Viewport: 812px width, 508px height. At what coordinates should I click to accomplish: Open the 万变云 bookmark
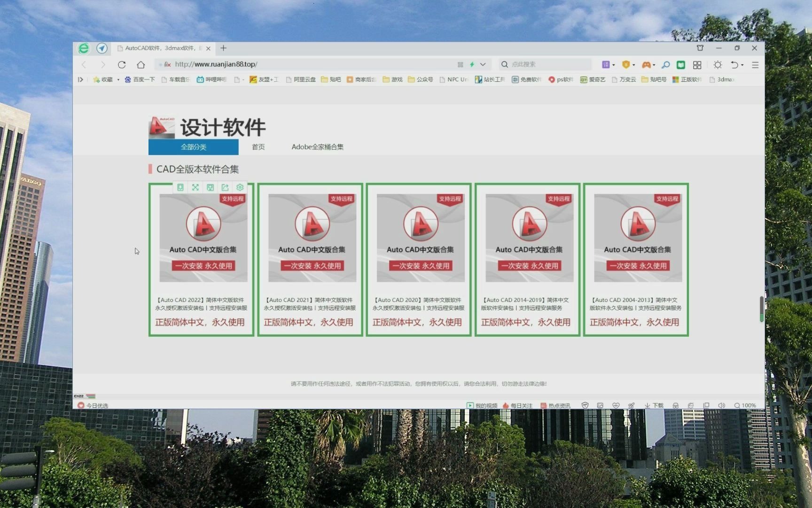coord(624,79)
